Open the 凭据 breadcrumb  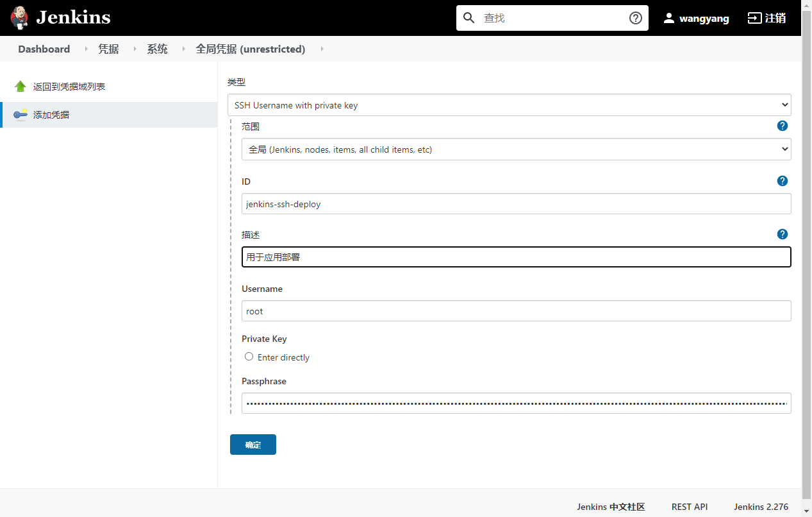click(108, 49)
